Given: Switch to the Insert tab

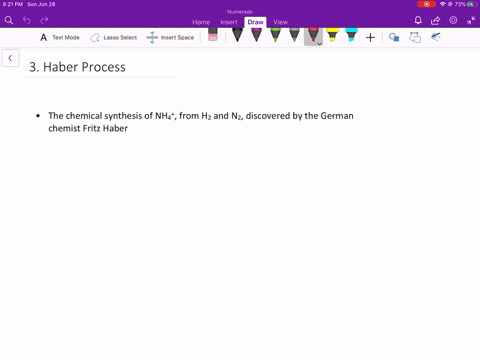Looking at the screenshot, I should click(x=229, y=22).
